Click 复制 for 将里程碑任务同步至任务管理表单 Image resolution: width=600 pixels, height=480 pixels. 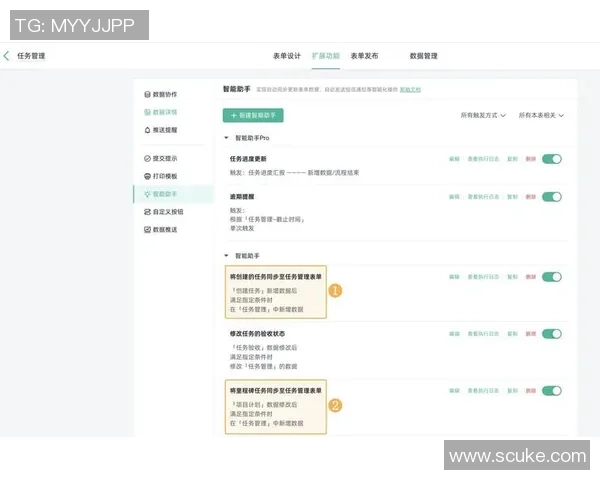pos(512,391)
